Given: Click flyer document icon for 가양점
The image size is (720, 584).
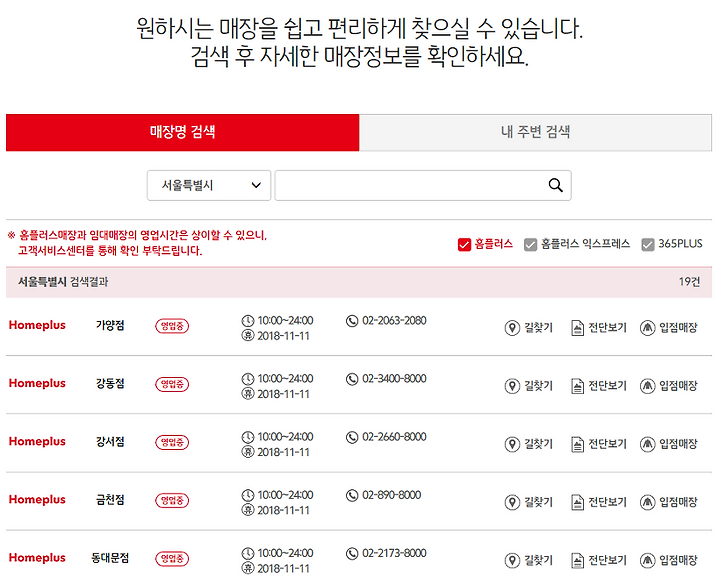Looking at the screenshot, I should 577,328.
